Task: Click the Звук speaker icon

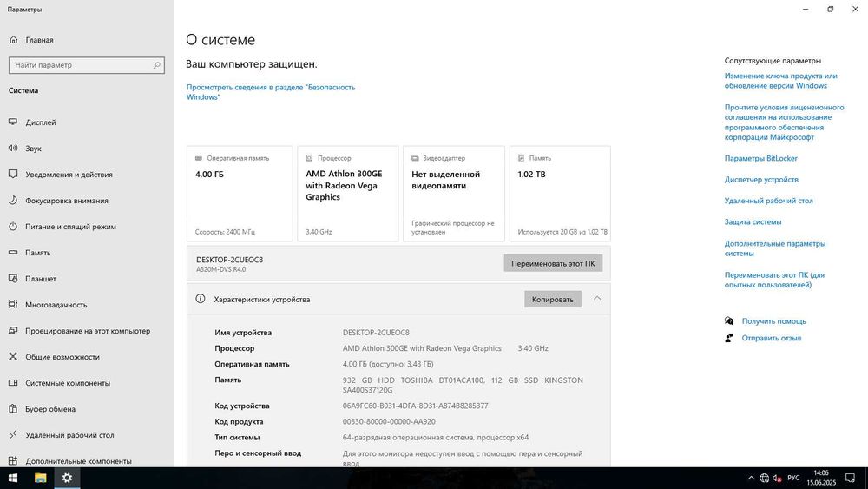Action: (x=13, y=148)
